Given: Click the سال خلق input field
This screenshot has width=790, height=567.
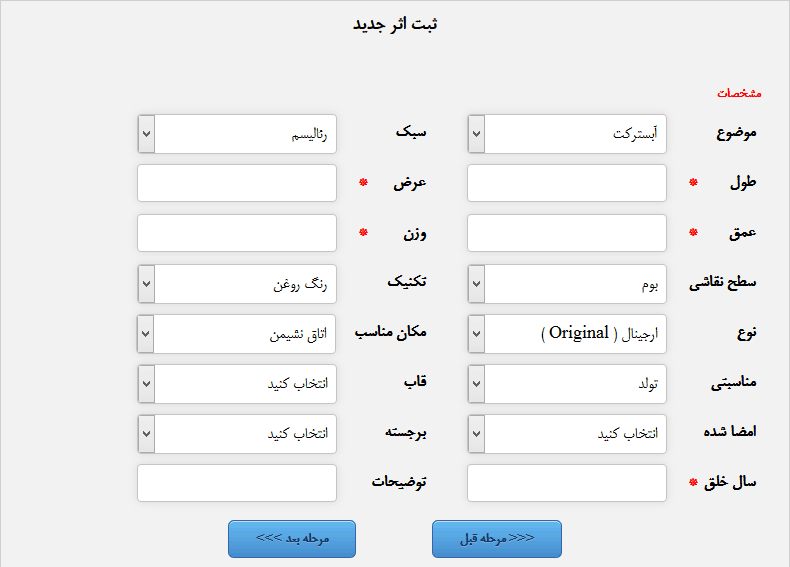Looking at the screenshot, I should (x=567, y=483).
